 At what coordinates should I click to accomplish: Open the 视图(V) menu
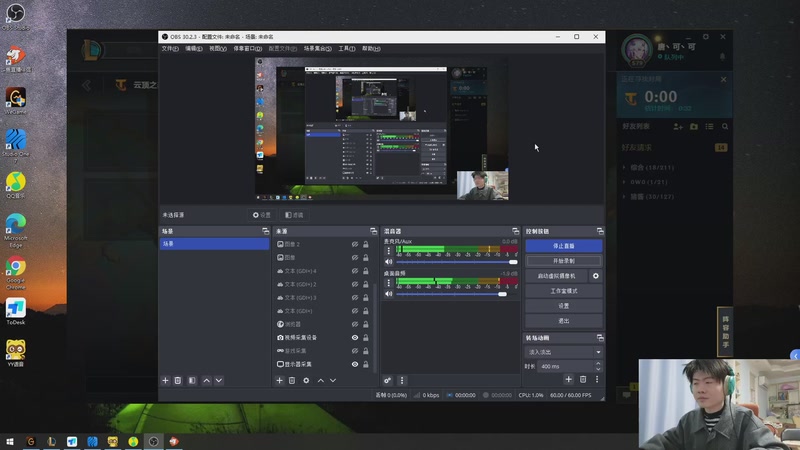click(218, 48)
